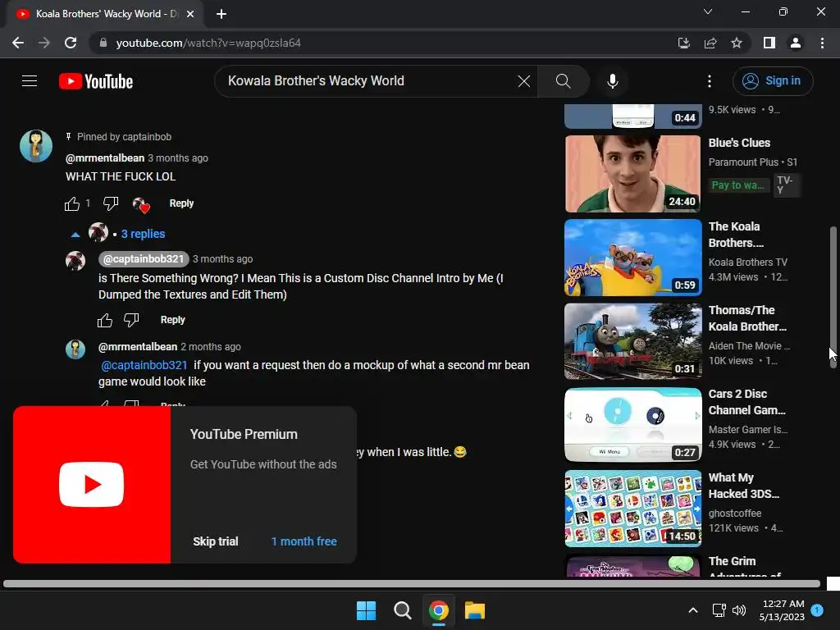Click the @captainbob321 mention in reply
Image resolution: width=840 pixels, height=630 pixels.
144,365
